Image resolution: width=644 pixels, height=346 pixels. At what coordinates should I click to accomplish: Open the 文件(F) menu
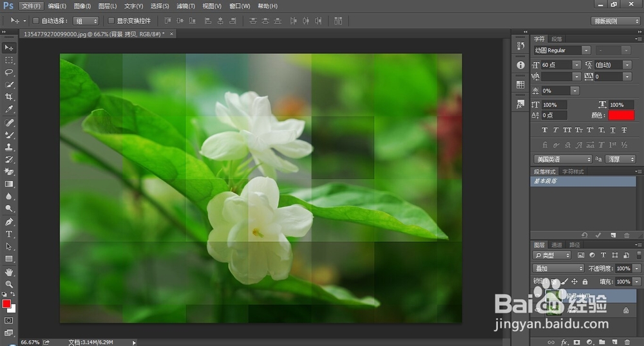pos(31,6)
